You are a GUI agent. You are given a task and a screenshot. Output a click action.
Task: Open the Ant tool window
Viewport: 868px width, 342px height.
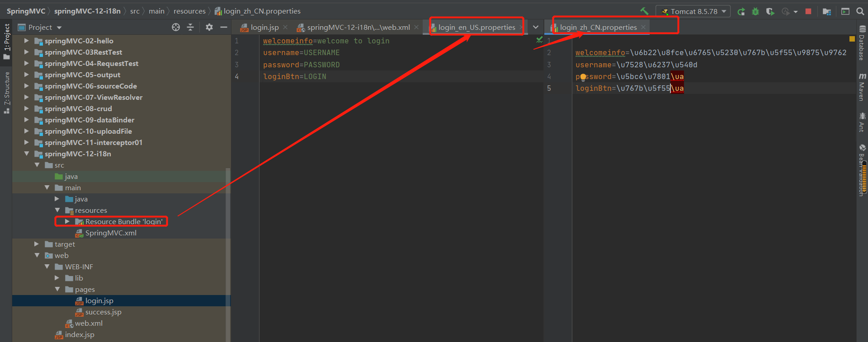(x=862, y=122)
